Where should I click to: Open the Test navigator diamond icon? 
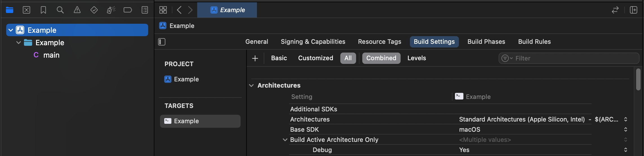pyautogui.click(x=94, y=10)
